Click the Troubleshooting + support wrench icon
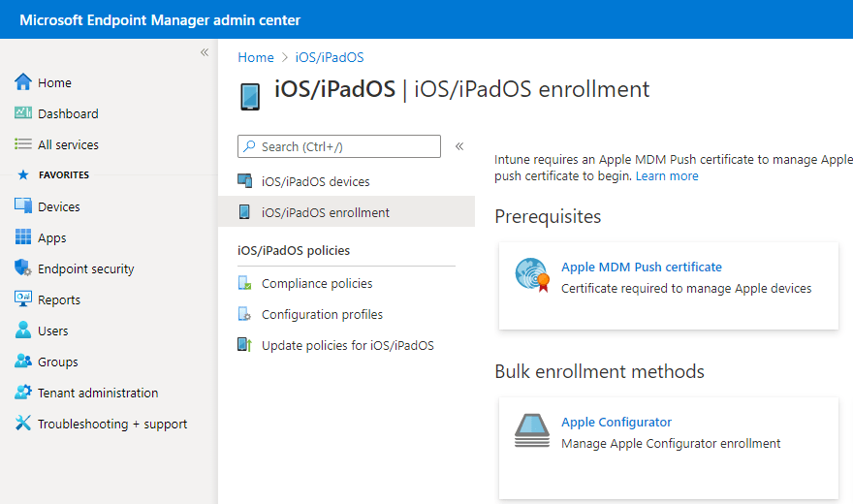 (x=23, y=424)
